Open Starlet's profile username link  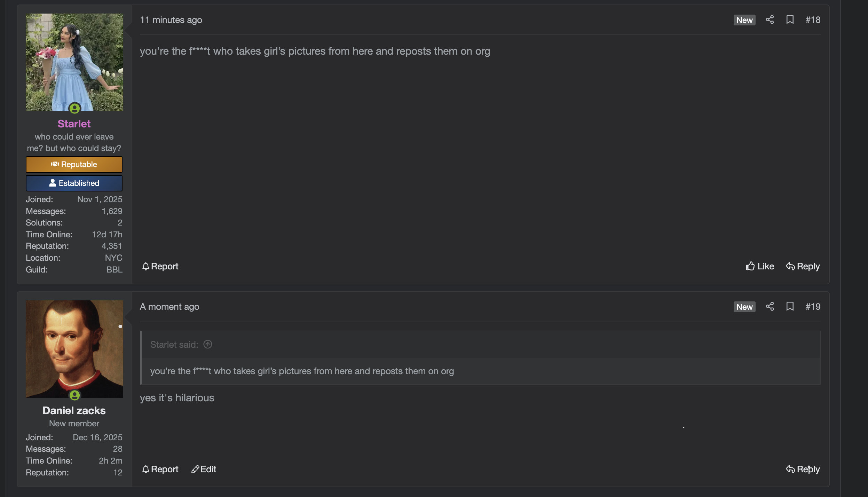coord(74,124)
